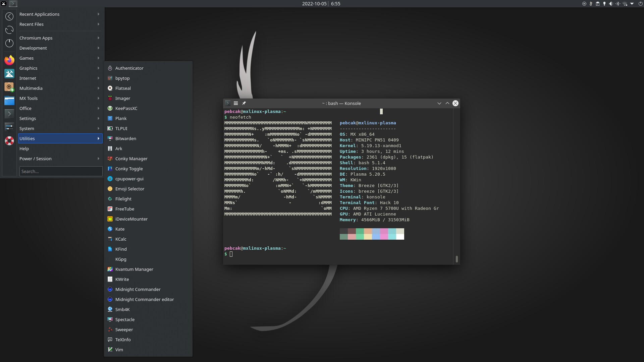Screen dimensions: 644x362
Task: Click the light bulb tray icon
Action: [x=604, y=4]
